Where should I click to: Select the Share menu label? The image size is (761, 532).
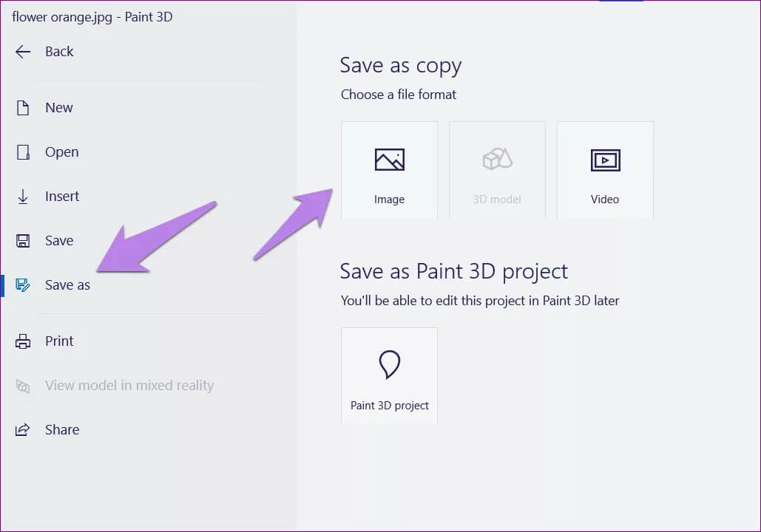(x=62, y=430)
